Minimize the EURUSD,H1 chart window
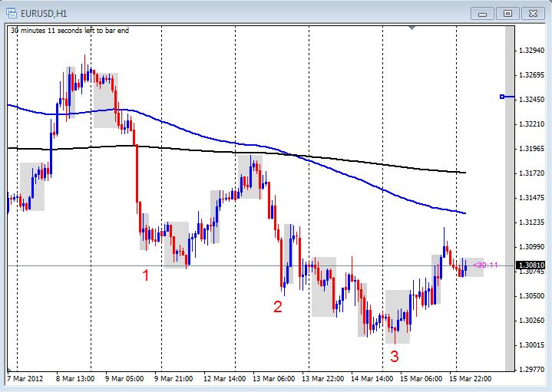This screenshot has height=392, width=552. [482, 14]
